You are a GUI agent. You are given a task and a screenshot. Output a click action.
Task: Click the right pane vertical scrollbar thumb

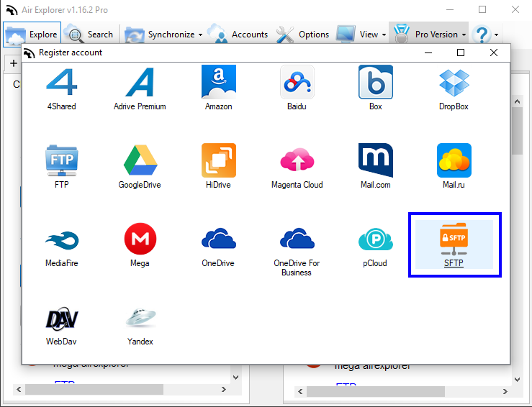[x=518, y=131]
